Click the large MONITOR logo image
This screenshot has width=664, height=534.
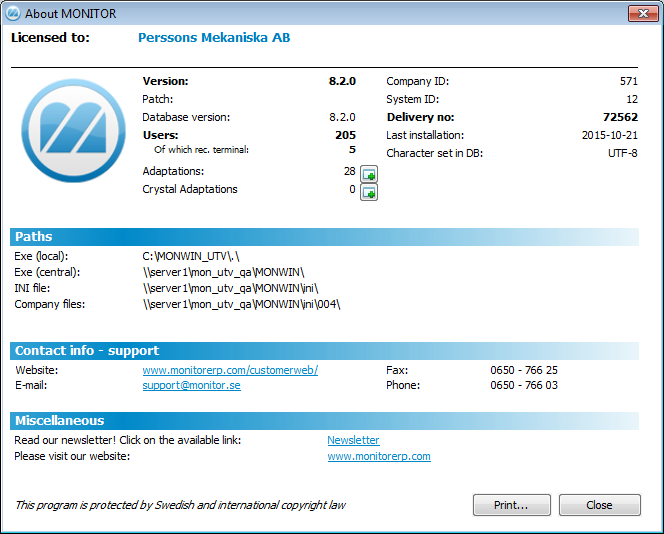point(74,130)
